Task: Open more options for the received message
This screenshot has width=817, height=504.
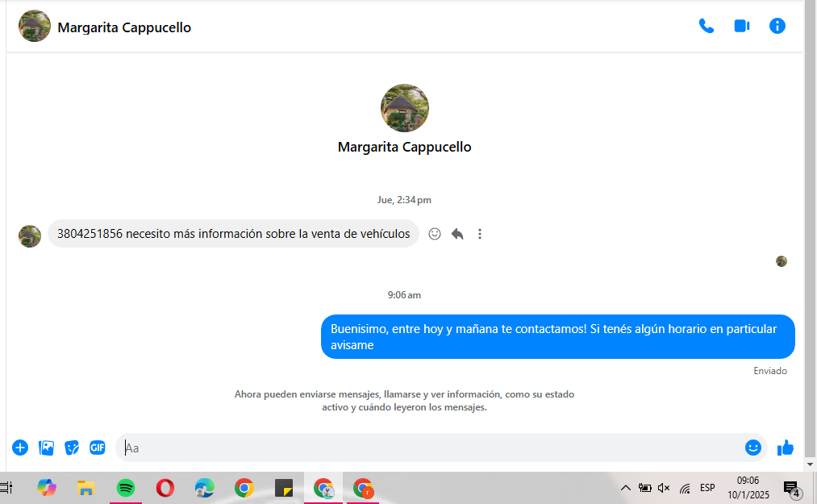Action: [480, 234]
